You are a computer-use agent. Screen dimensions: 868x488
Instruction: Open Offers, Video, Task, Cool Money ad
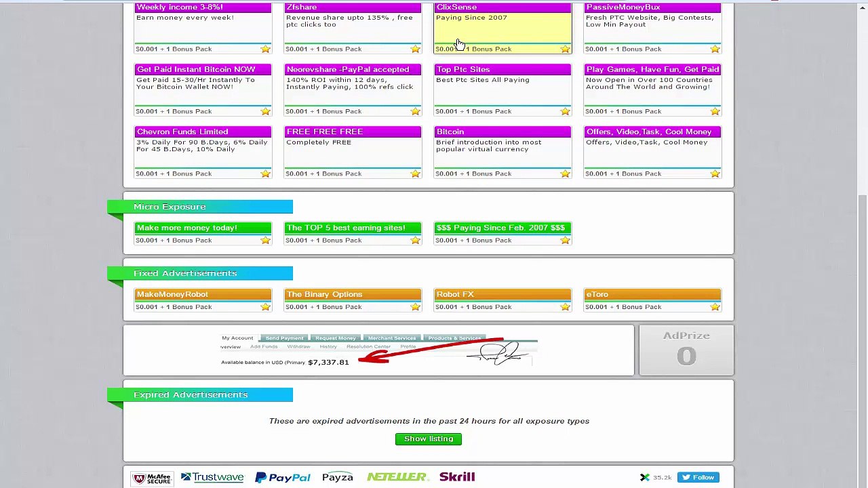click(652, 131)
